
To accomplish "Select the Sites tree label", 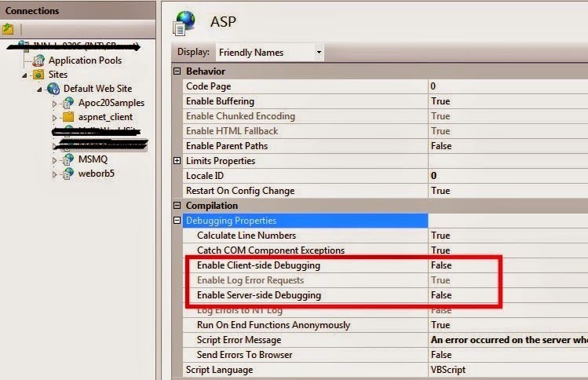I will [x=58, y=75].
